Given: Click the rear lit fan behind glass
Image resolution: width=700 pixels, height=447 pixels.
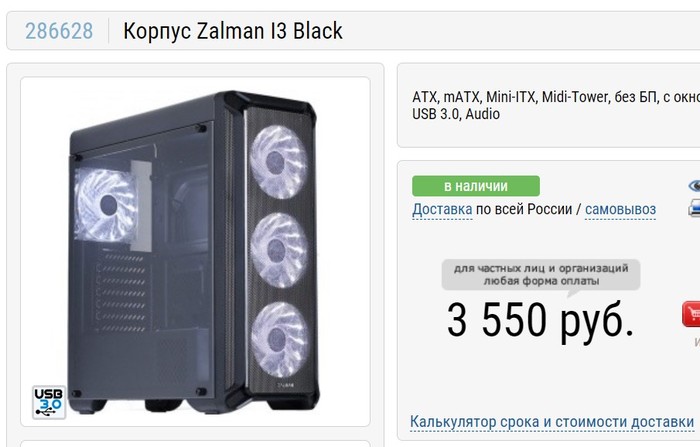Looking at the screenshot, I should pos(105,205).
